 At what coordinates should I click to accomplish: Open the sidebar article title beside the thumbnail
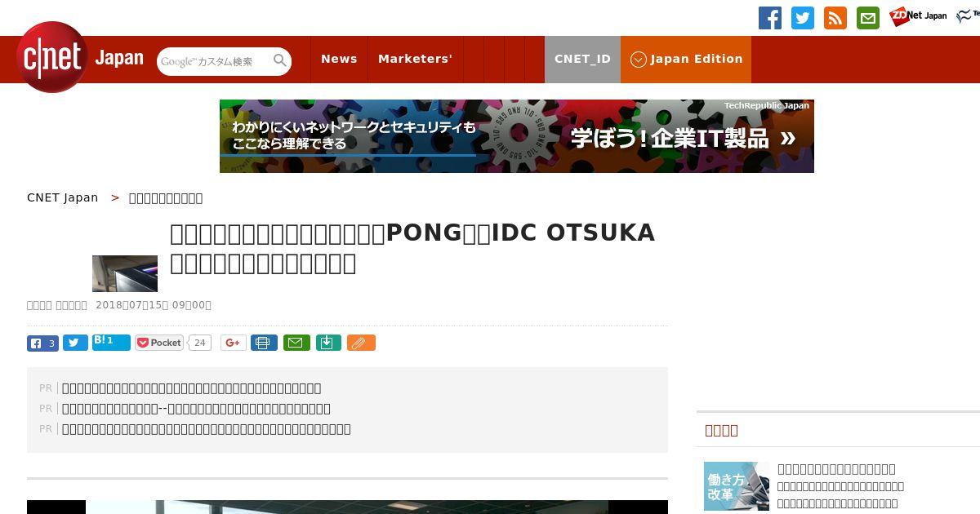(x=836, y=469)
